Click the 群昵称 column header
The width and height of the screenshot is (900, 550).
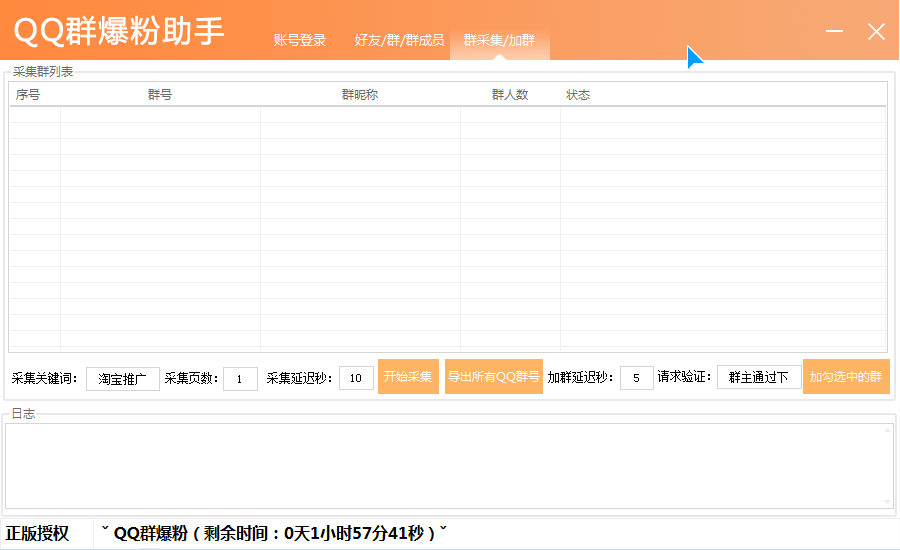(360, 95)
